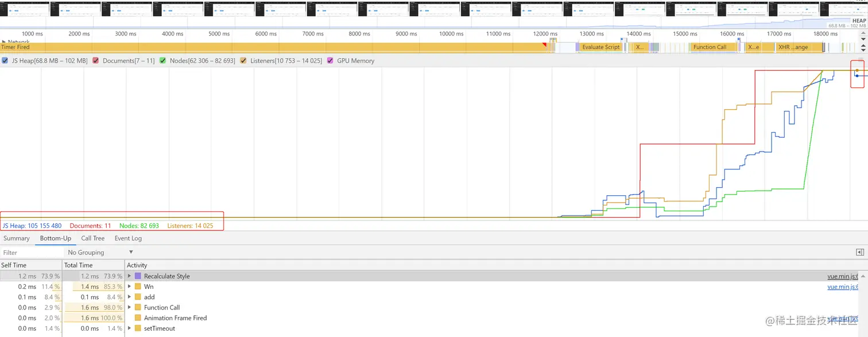Click the 98.0 % total time cell
868x337 pixels.
[113, 307]
